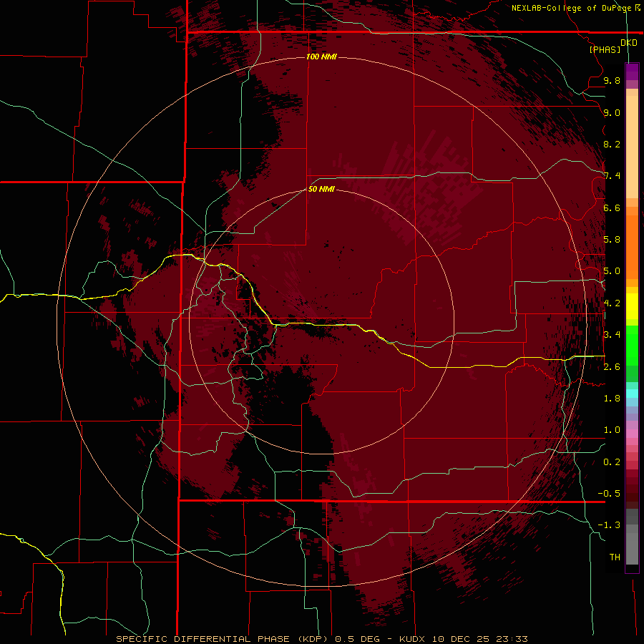Click the -1.3 value on color scale

click(x=609, y=525)
